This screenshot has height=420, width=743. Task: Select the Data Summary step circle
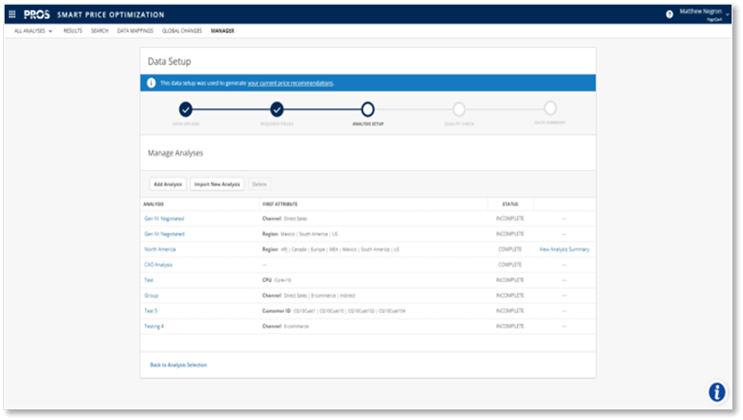coord(550,108)
